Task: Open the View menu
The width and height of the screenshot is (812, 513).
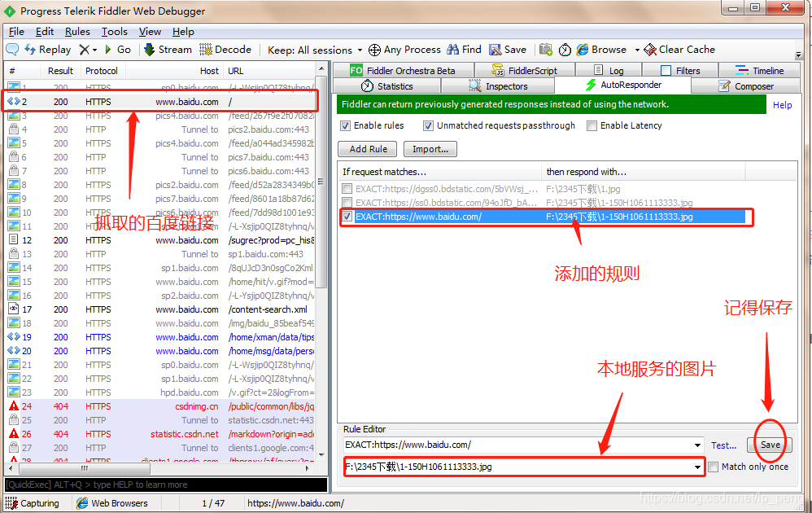Action: click(150, 32)
